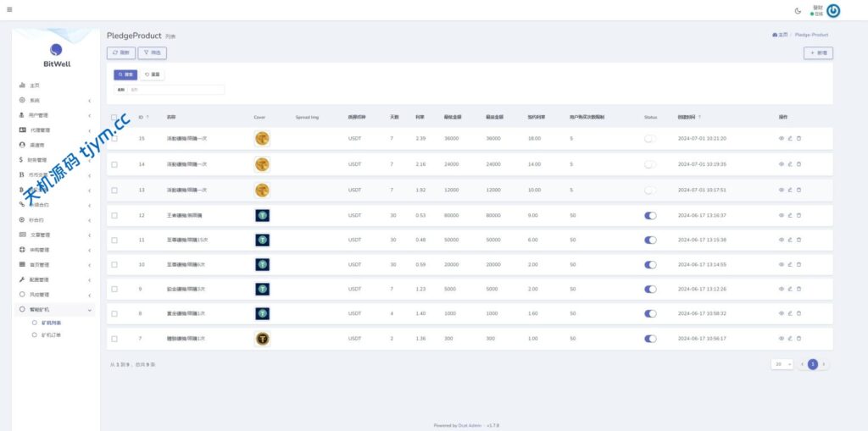
Task: Click the edit pencil icon for product ID 15
Action: click(790, 139)
